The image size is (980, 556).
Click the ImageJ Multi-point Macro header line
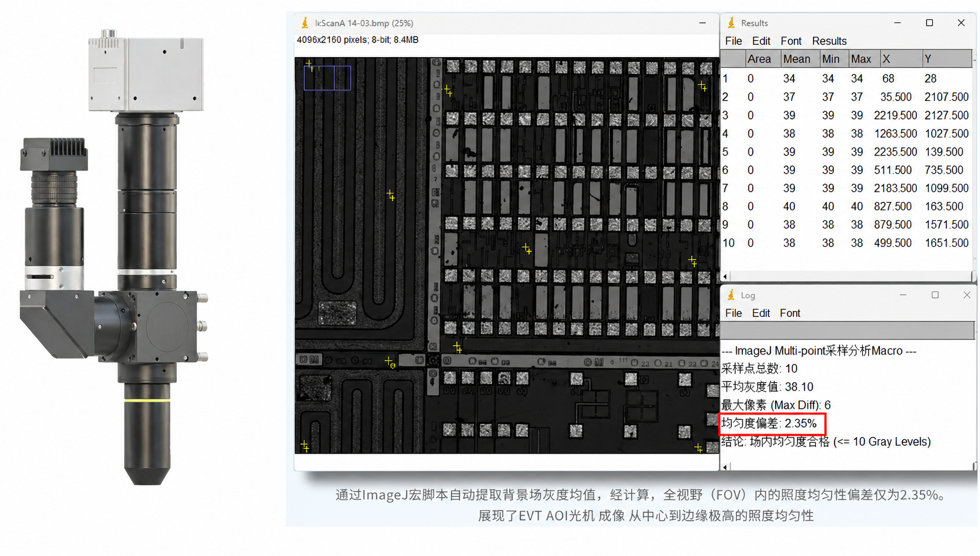(819, 351)
